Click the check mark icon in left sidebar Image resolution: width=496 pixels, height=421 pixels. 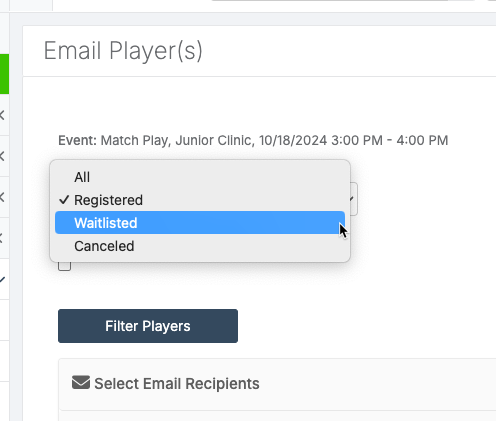pyautogui.click(x=2, y=279)
